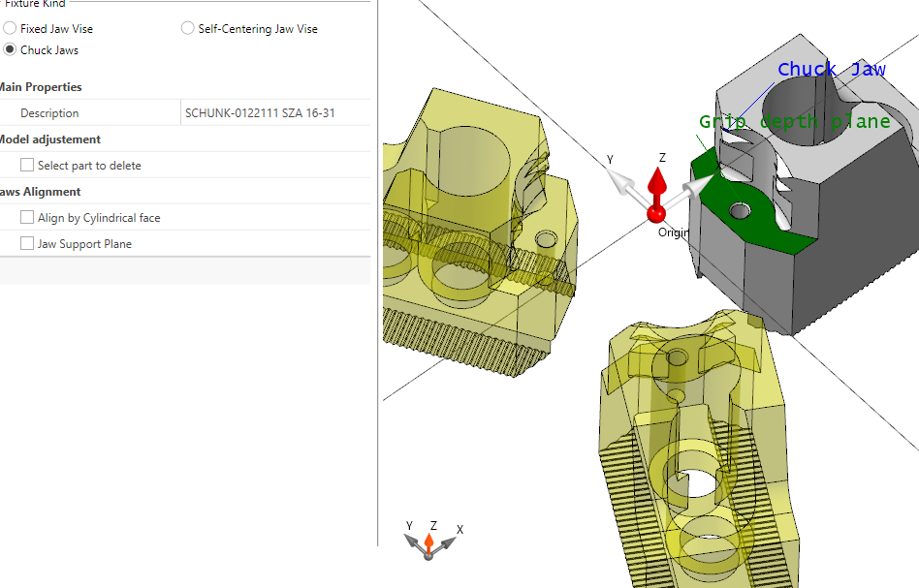Select the Chuck Jaws fixture kind

[x=10, y=49]
